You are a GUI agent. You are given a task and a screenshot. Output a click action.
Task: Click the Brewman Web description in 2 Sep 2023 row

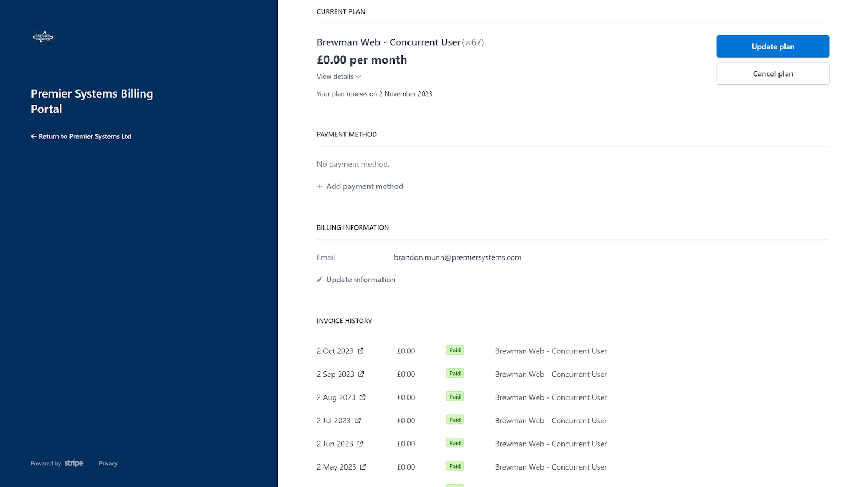(x=551, y=374)
